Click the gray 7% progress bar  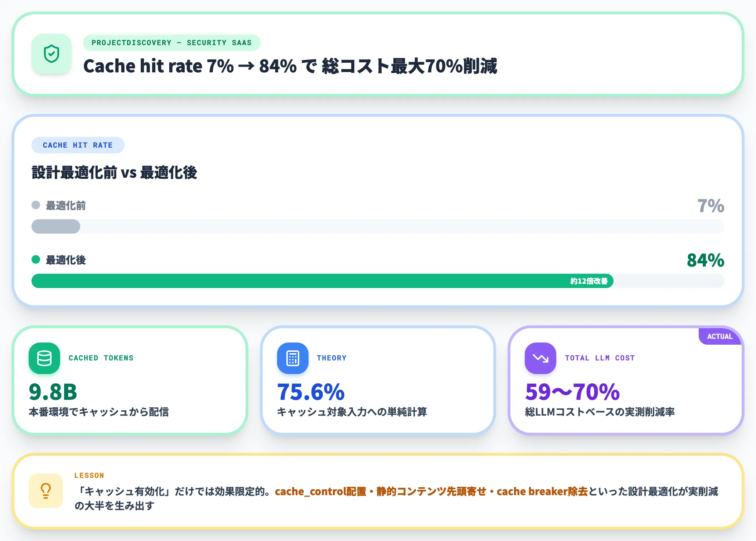coord(56,226)
